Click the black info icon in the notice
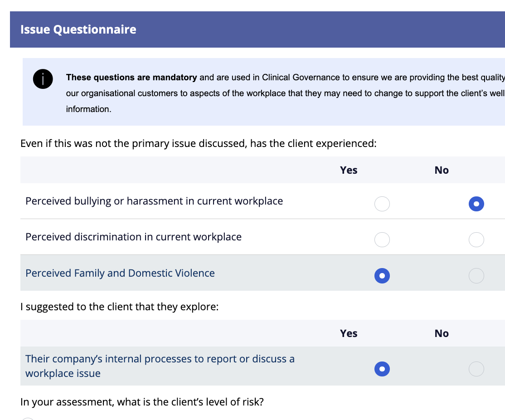 point(43,79)
